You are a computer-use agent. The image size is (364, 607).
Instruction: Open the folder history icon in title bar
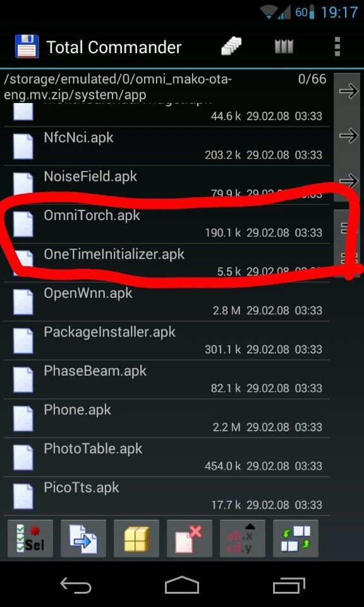[231, 46]
